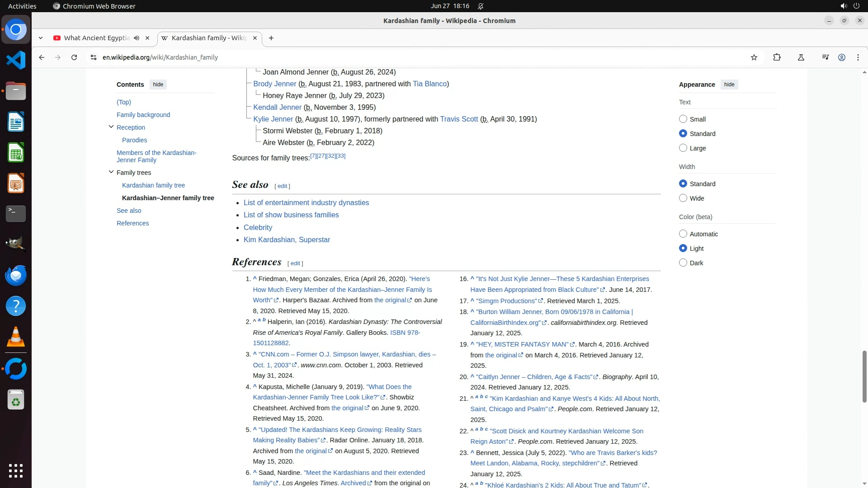This screenshot has height=488, width=868.
Task: Select the Dark color option
Action: click(683, 263)
